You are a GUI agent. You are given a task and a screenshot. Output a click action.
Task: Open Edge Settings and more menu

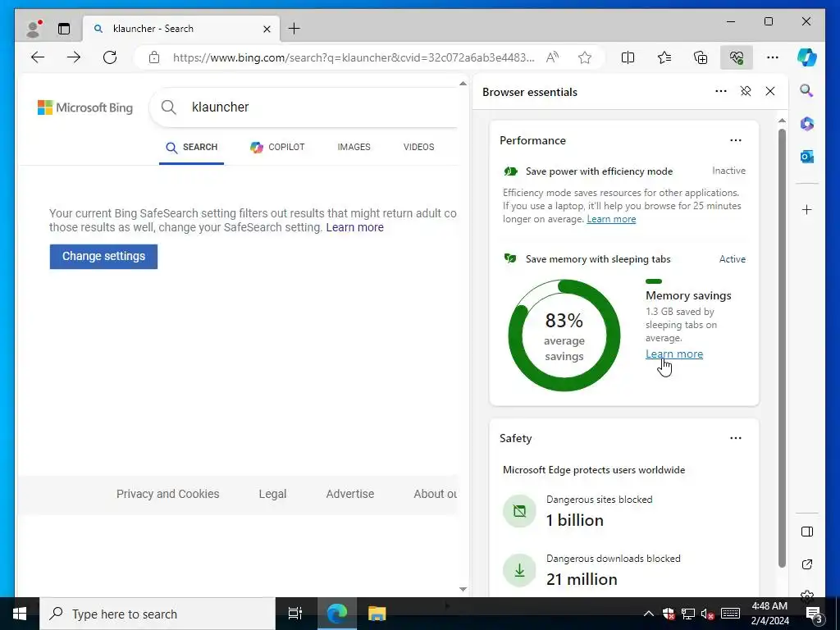[773, 57]
